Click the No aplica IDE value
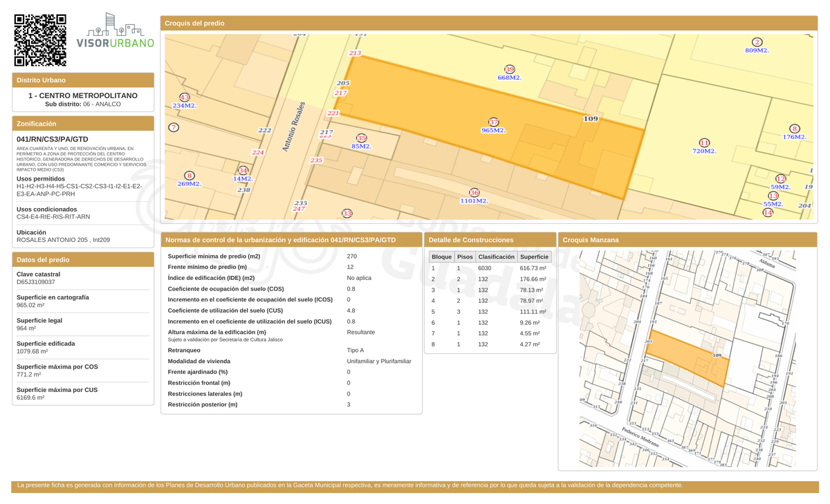 359,278
